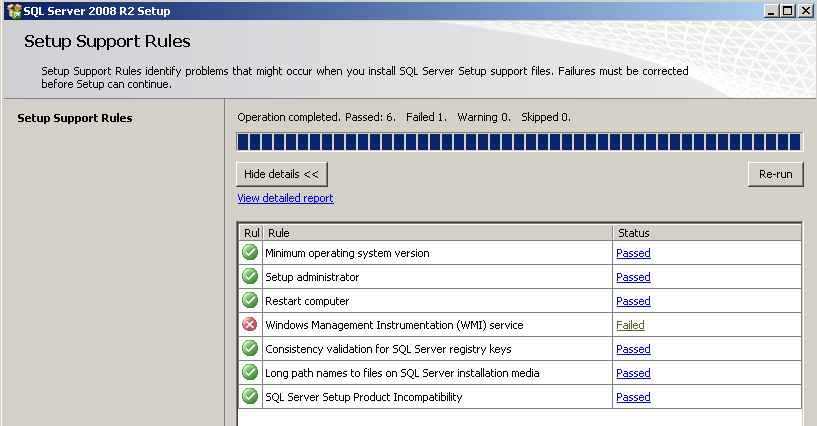Sort by the Rule column header
The width and height of the screenshot is (817, 426).
pos(438,233)
